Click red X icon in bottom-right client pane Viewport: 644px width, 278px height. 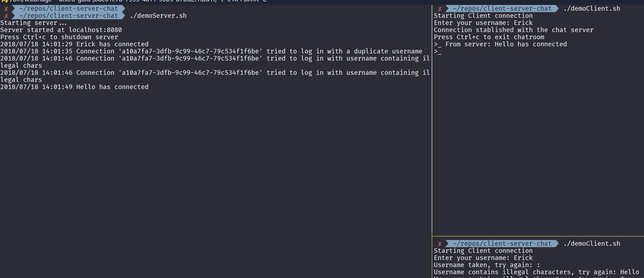(x=440, y=244)
